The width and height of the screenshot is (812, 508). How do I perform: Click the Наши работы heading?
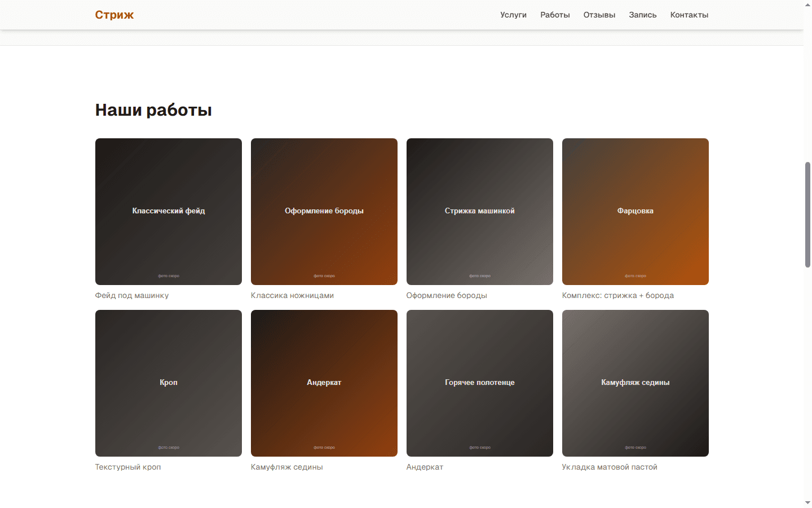point(153,110)
